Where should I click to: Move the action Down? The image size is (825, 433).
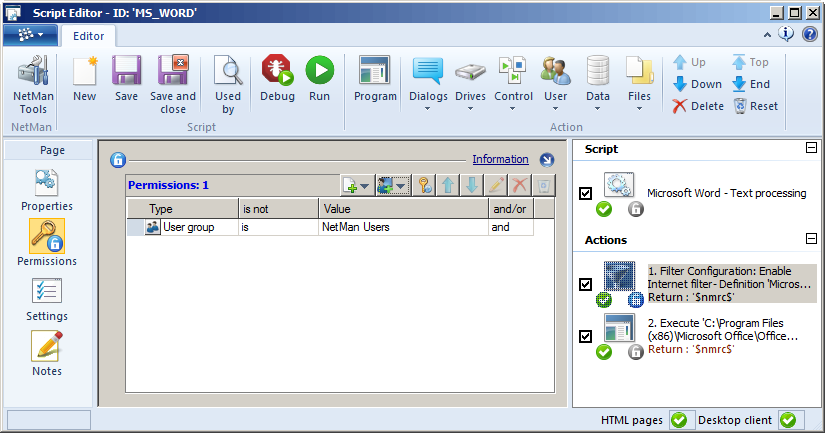(x=697, y=84)
